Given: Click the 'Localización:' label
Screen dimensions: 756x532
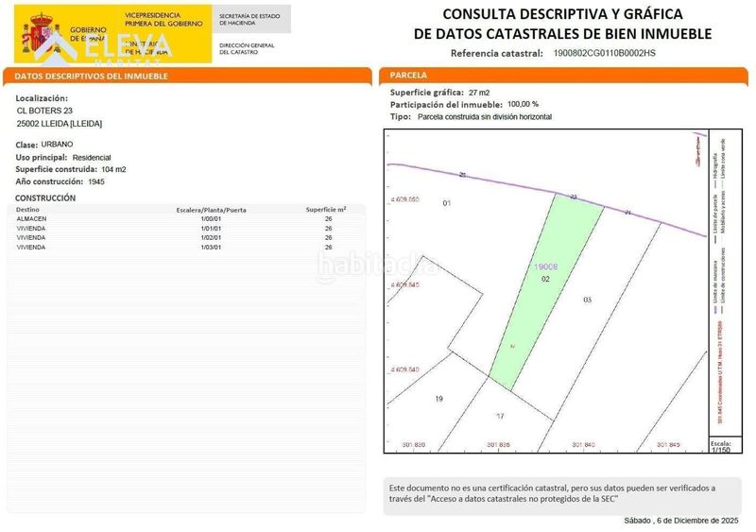Looking at the screenshot, I should coord(42,98).
